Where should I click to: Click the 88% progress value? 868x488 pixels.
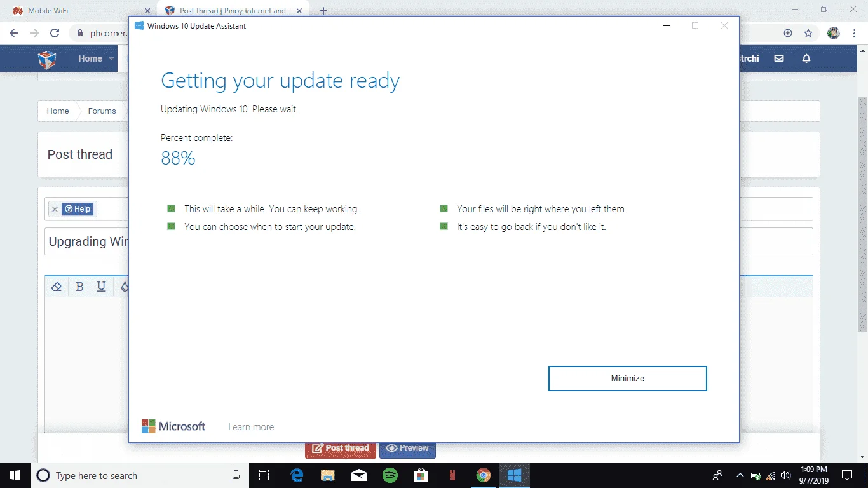point(178,158)
